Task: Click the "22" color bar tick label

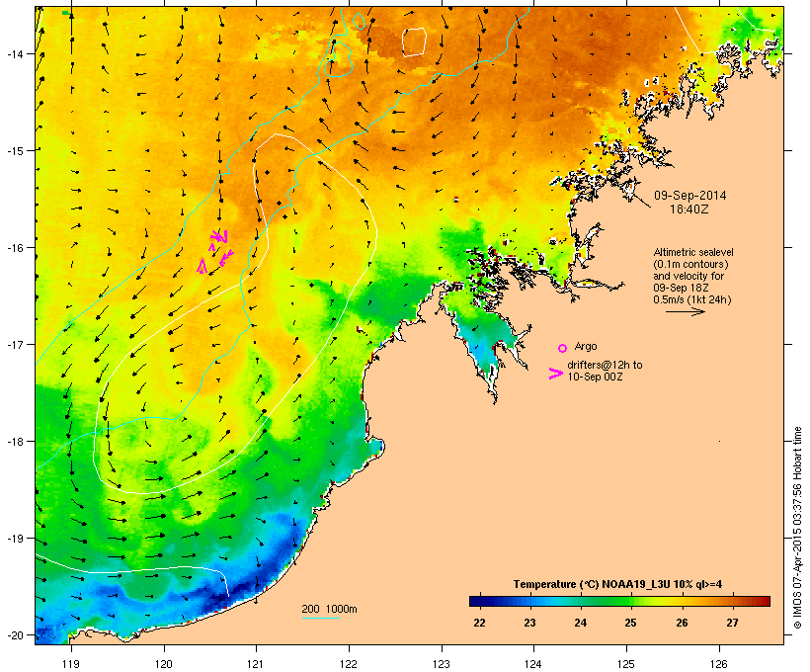Action: pos(479,623)
